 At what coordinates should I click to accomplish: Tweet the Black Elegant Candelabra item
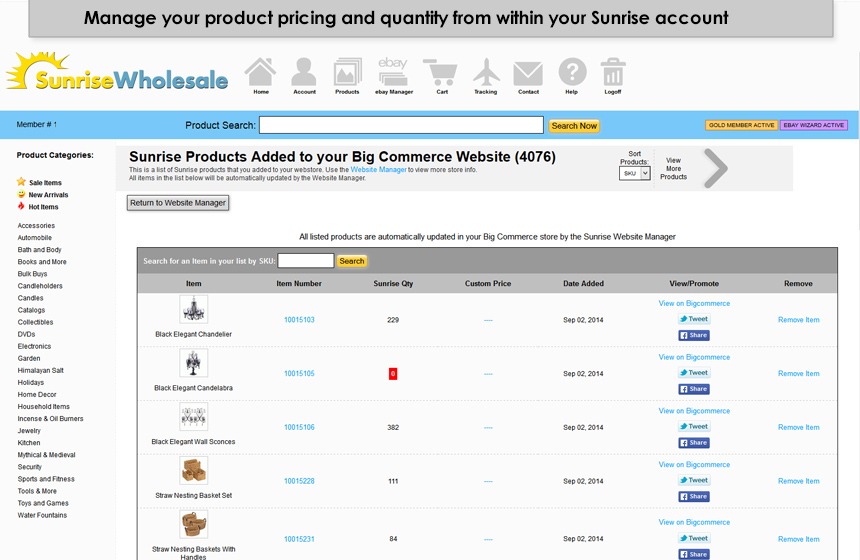694,373
